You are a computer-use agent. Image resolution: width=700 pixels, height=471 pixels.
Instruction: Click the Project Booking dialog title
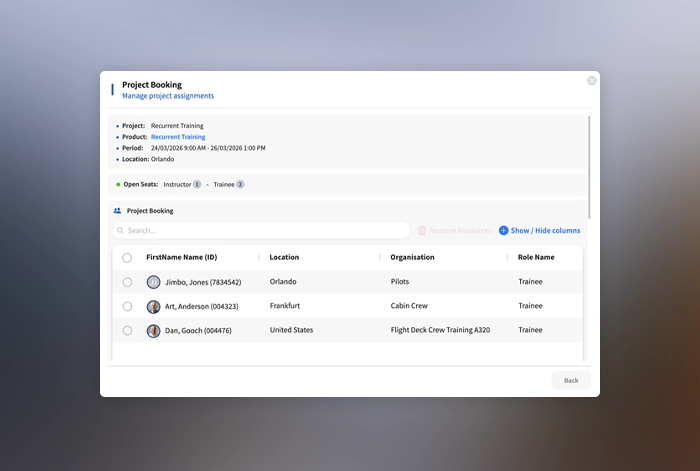(152, 84)
